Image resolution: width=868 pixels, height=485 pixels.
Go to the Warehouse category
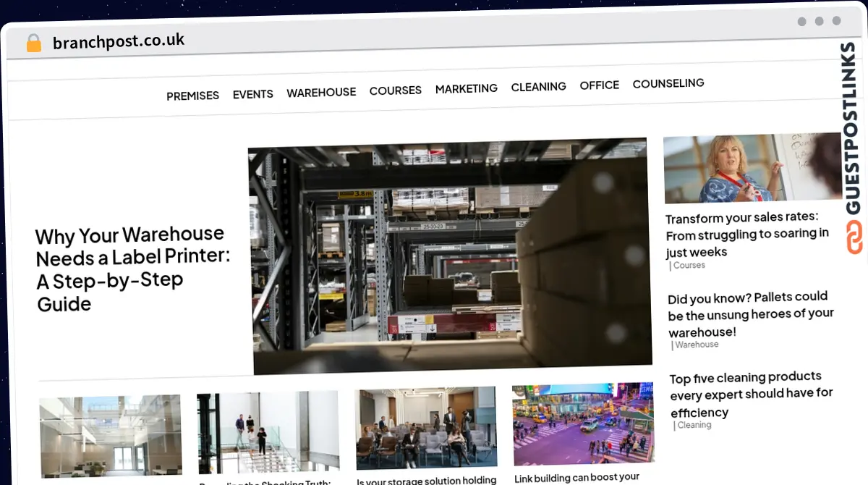point(321,92)
